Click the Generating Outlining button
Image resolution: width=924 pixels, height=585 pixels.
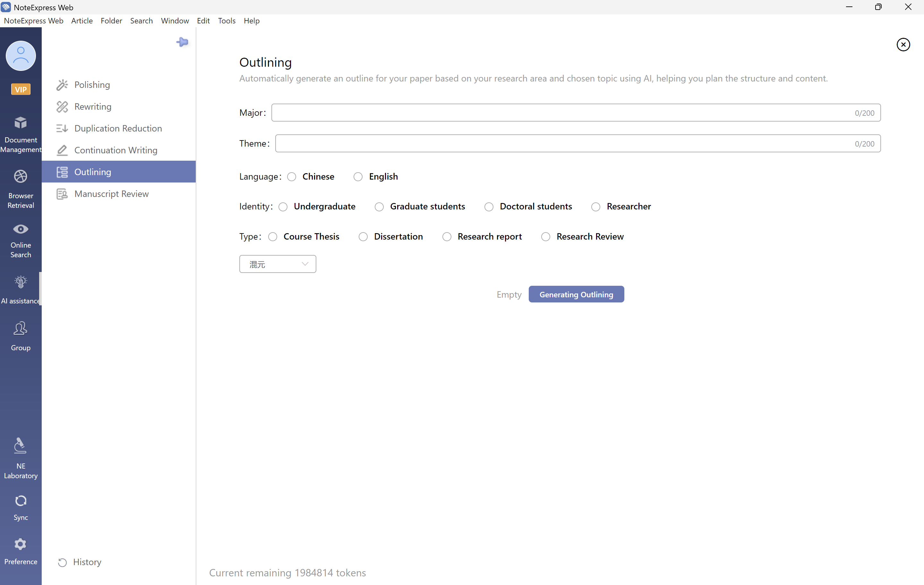[x=576, y=294]
